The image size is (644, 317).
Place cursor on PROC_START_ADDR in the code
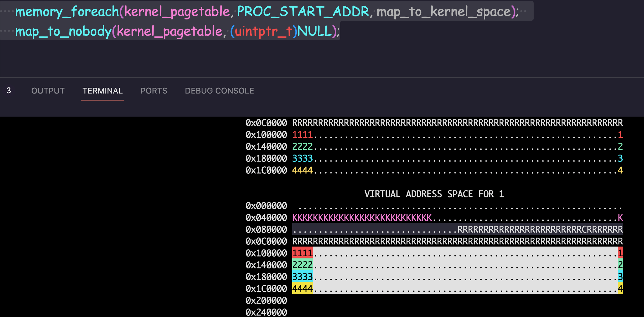(x=303, y=12)
